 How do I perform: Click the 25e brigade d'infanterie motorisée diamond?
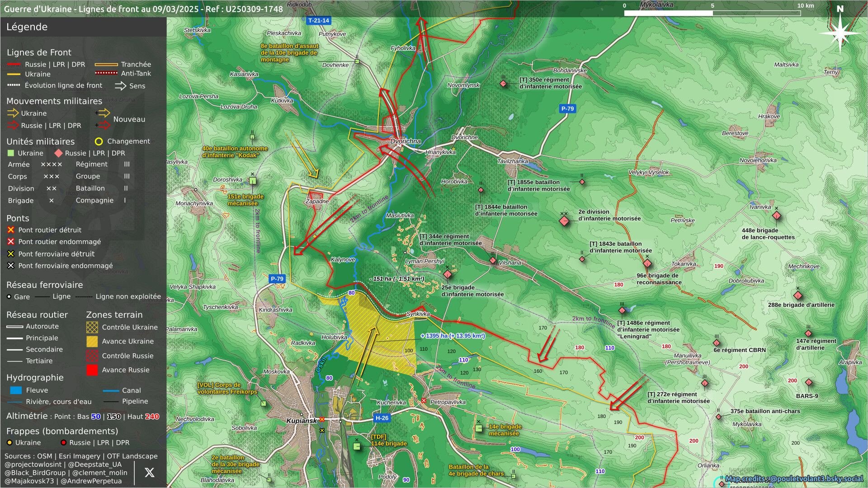pyautogui.click(x=448, y=274)
